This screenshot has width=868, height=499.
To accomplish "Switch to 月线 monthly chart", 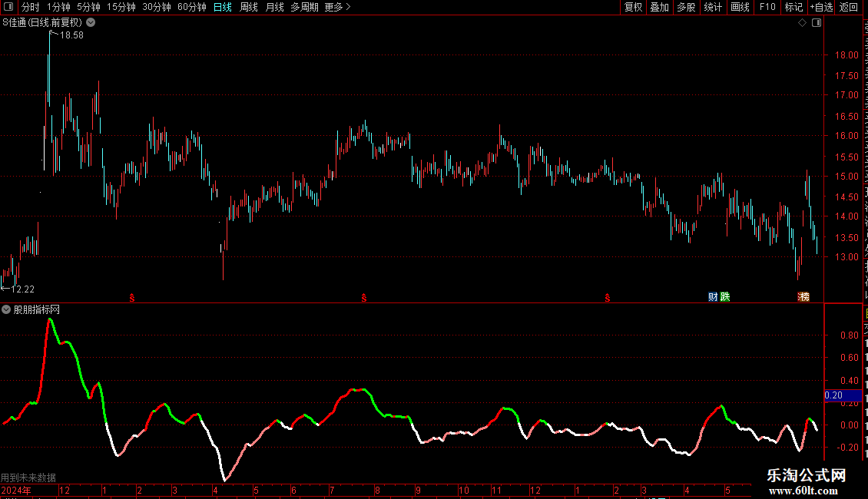I will 274,7.
